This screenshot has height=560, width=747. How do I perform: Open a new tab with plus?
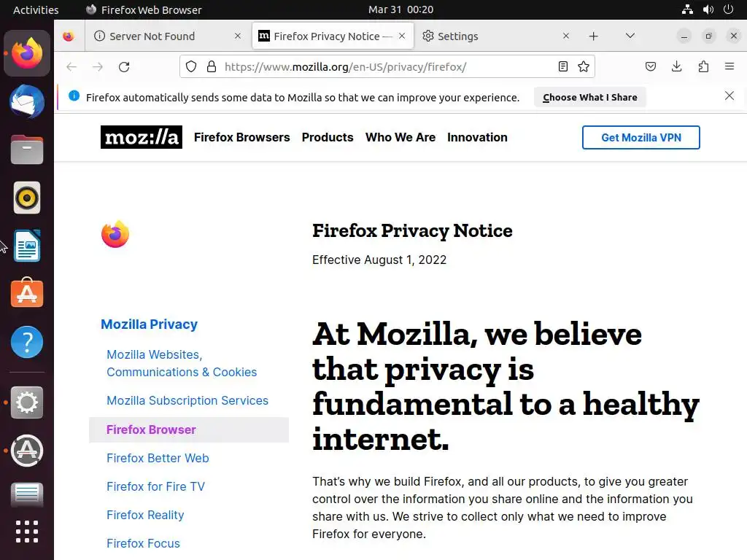[594, 36]
